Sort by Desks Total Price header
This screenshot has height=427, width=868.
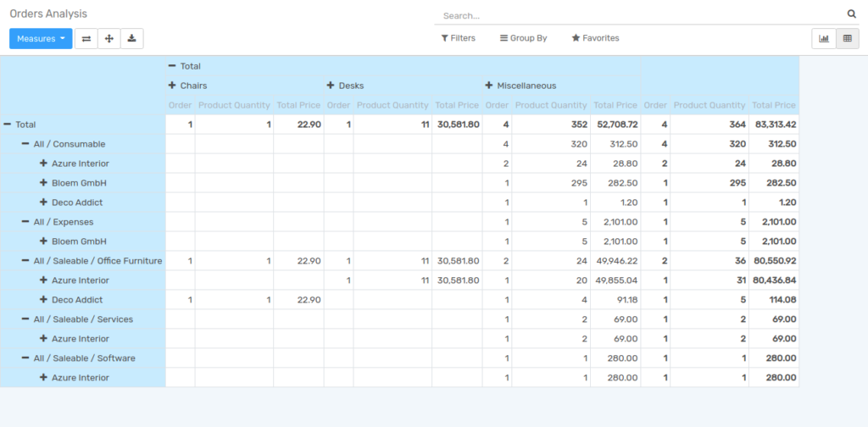pyautogui.click(x=457, y=105)
